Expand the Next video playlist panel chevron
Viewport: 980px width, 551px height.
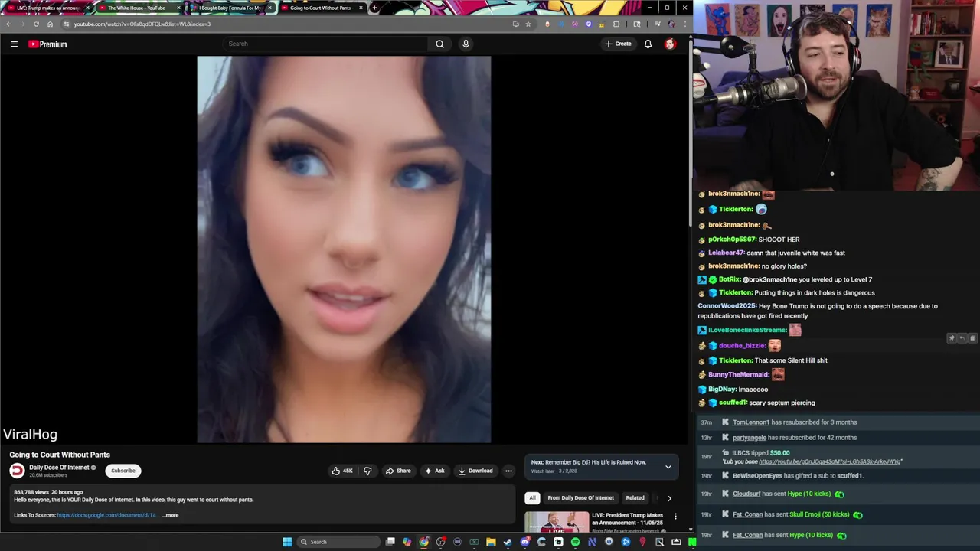point(668,467)
